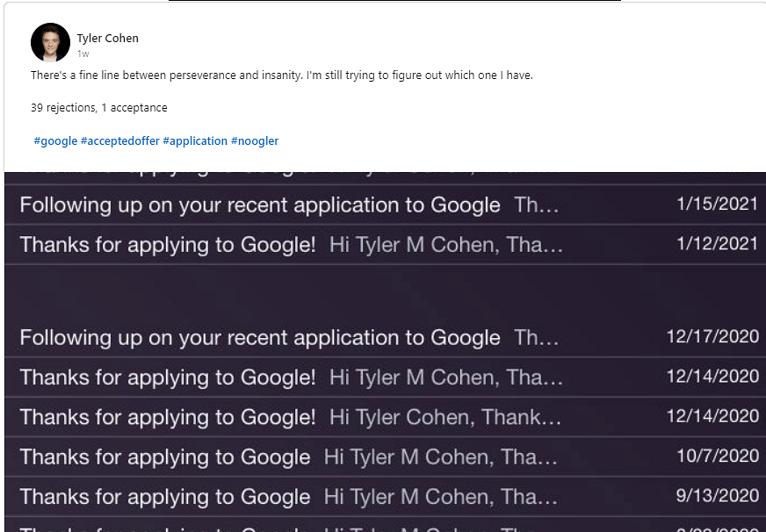This screenshot has width=766, height=532.
Task: Click the 10/7/2020 date in the email list
Action: pos(718,456)
